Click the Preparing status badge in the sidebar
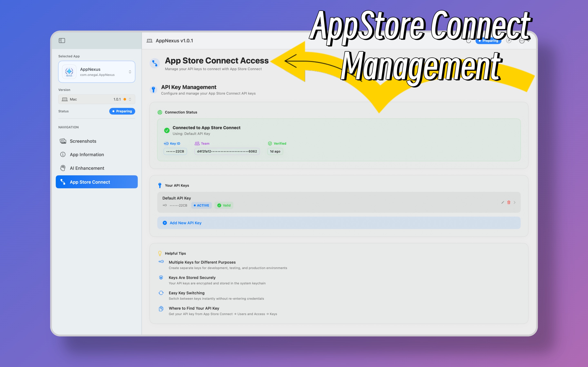This screenshot has width=588, height=367. (x=122, y=111)
